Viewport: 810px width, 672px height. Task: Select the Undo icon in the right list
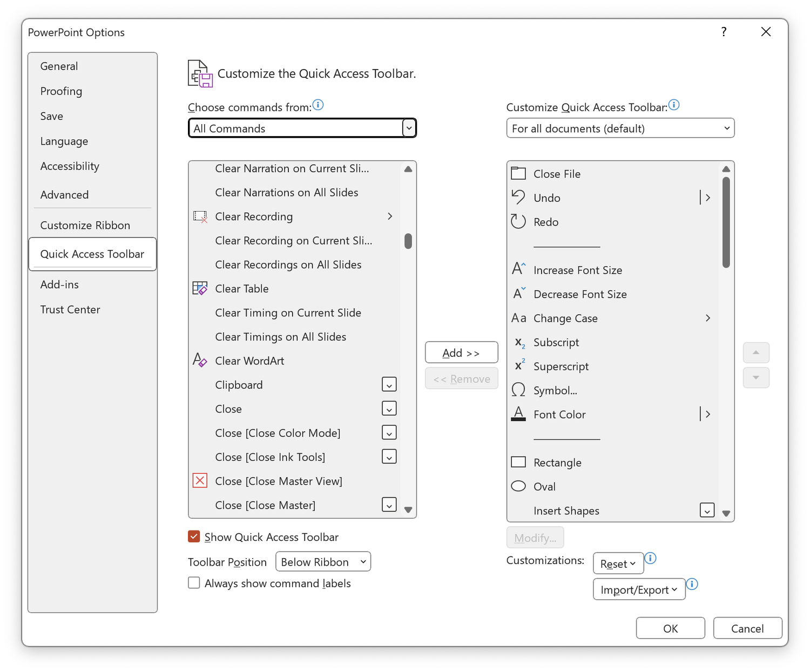pyautogui.click(x=518, y=197)
